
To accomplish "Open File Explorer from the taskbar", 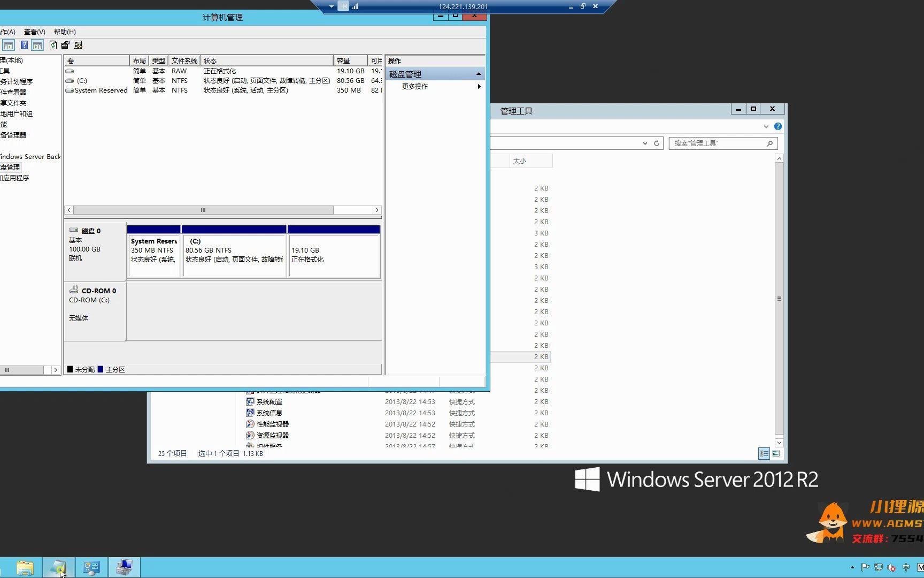I will pos(25,567).
